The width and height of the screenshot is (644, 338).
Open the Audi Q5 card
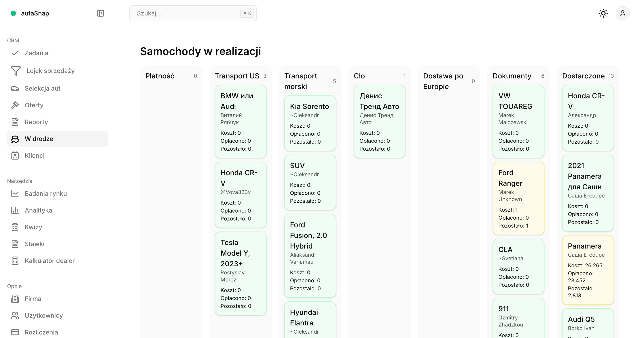click(x=588, y=323)
